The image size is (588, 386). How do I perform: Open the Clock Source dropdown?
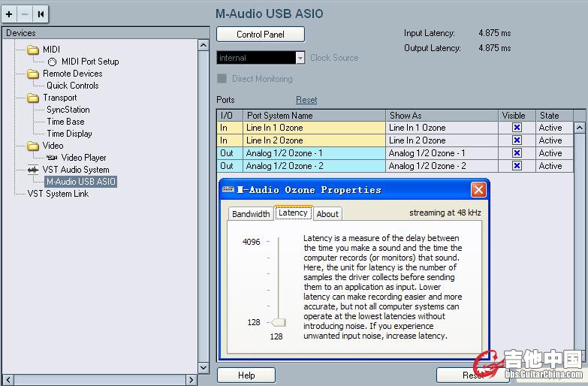(300, 58)
